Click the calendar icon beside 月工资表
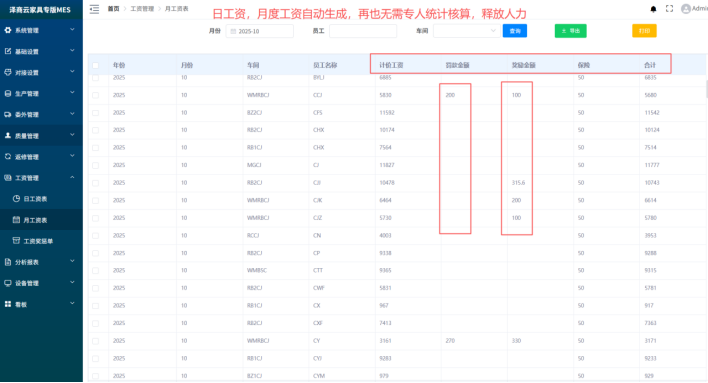 (16, 220)
